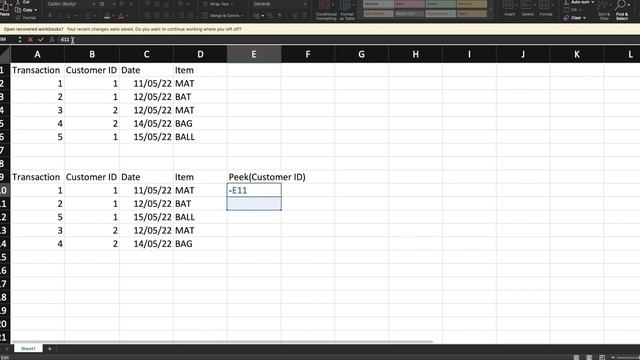
Task: Click '14/05/22' date in row 5
Action: click(146, 124)
